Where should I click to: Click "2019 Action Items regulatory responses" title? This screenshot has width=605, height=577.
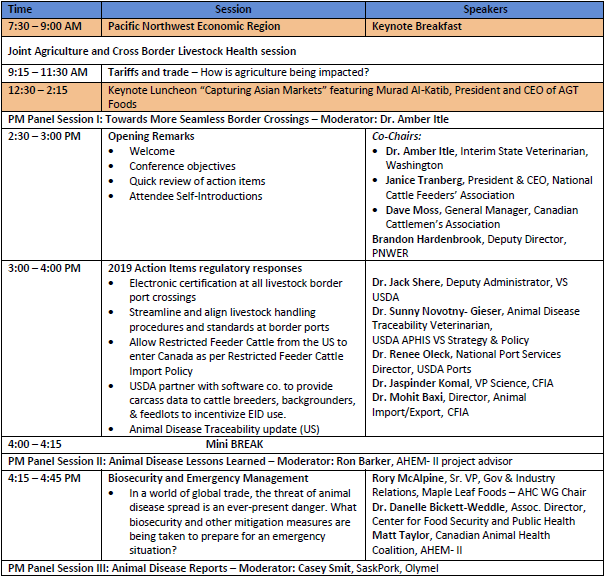coord(205,268)
